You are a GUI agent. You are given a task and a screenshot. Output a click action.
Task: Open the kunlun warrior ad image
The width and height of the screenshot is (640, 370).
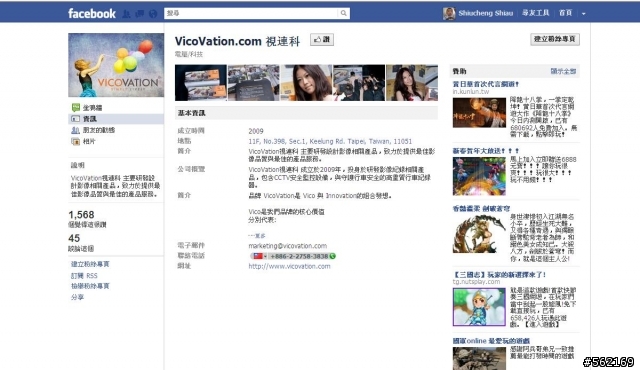pyautogui.click(x=479, y=113)
